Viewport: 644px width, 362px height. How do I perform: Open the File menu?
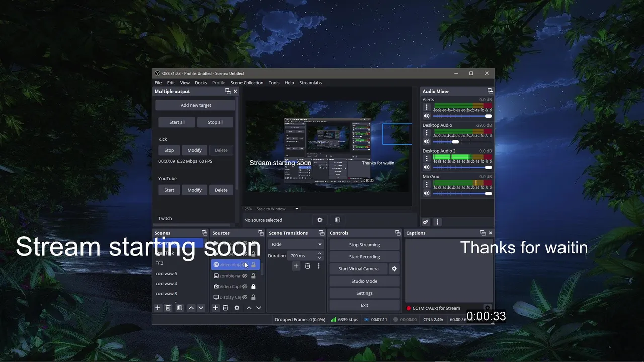pyautogui.click(x=158, y=83)
